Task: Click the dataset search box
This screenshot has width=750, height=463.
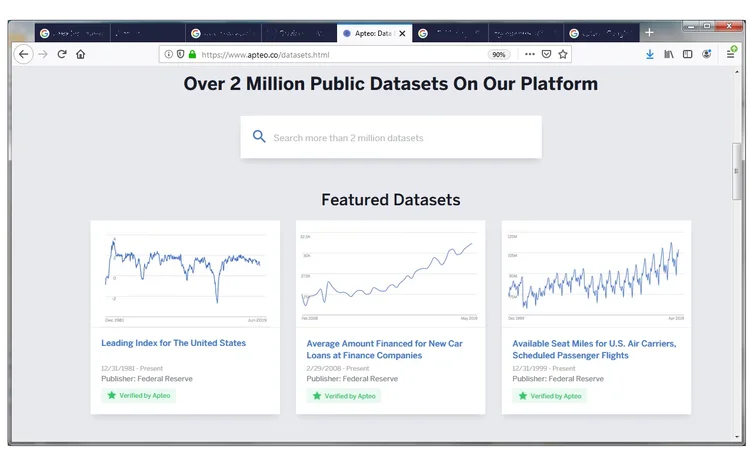Action: click(x=391, y=137)
